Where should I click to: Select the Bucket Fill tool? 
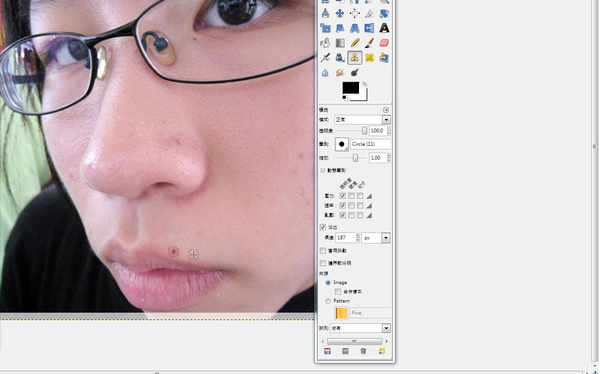(325, 43)
